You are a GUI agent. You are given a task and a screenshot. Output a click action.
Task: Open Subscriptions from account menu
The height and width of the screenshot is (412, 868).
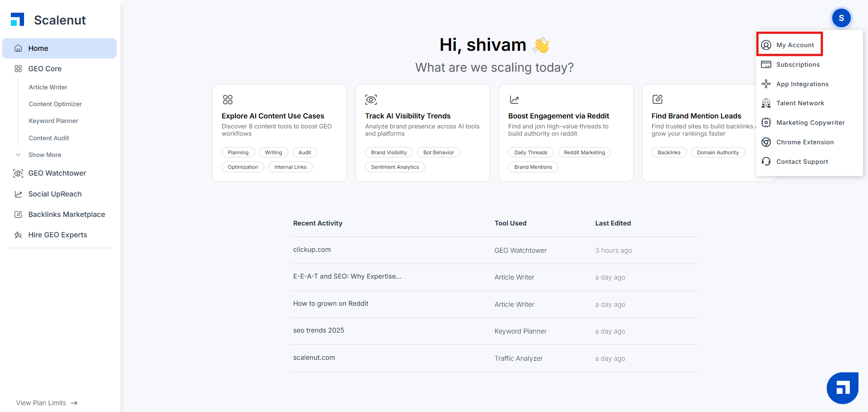click(798, 64)
